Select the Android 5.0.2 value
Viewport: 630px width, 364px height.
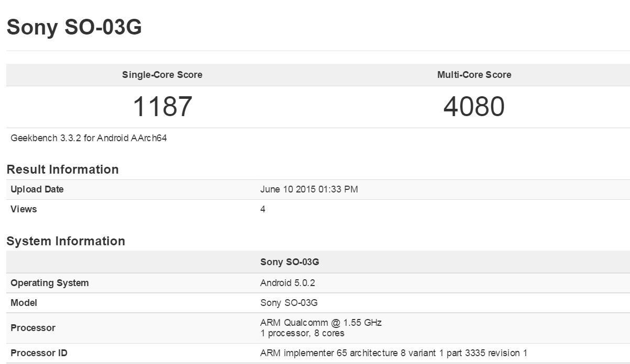288,283
